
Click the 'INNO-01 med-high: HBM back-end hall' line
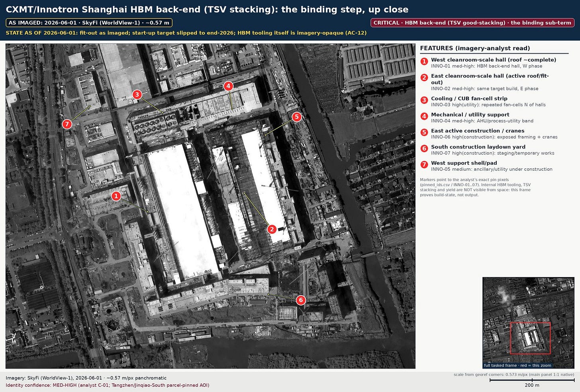point(486,66)
